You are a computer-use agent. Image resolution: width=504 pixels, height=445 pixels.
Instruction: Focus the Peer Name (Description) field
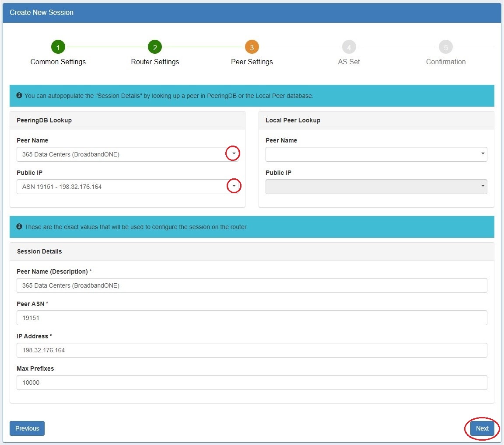pos(252,285)
